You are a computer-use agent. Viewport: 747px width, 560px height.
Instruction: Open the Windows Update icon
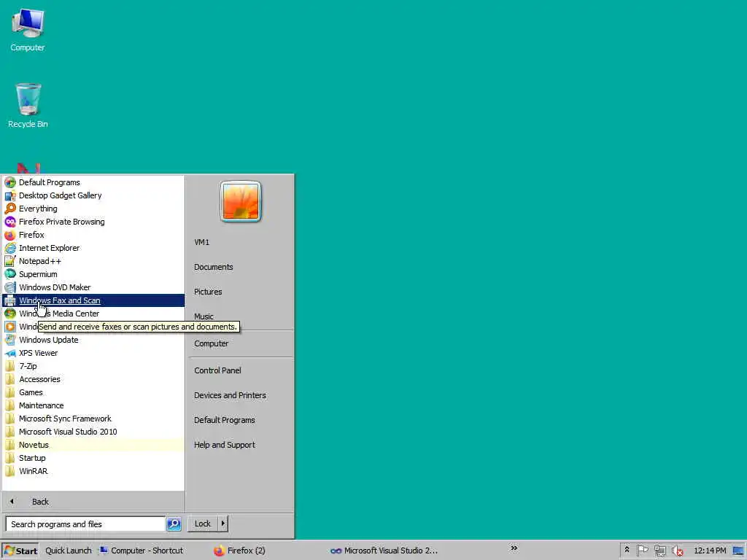(10, 340)
